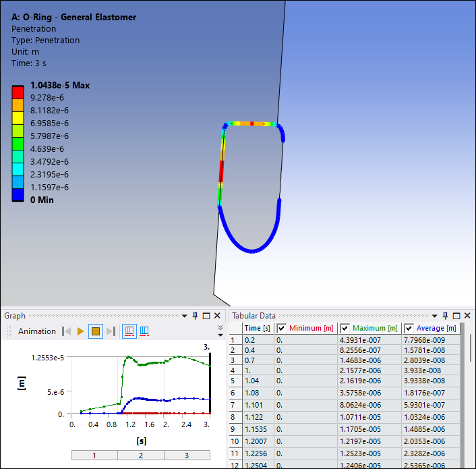Image resolution: width=476 pixels, height=469 pixels.
Task: Jump to next animation frame
Action: 111,331
